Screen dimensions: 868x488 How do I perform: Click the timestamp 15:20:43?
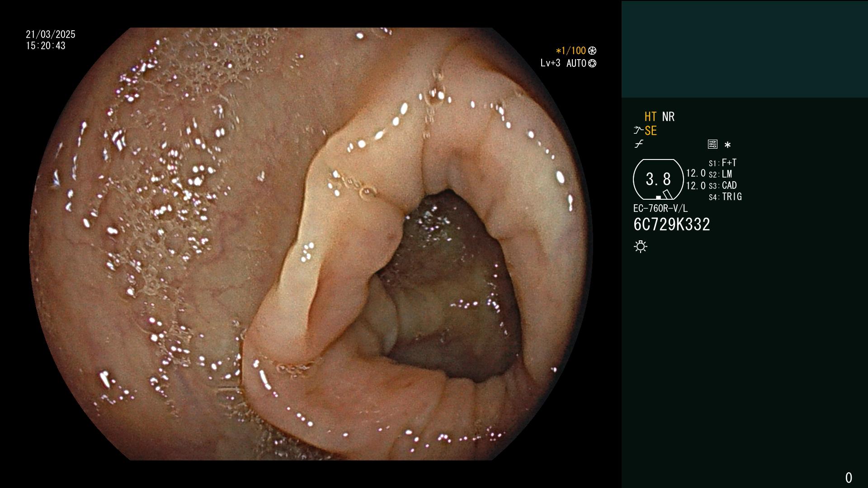click(x=46, y=46)
